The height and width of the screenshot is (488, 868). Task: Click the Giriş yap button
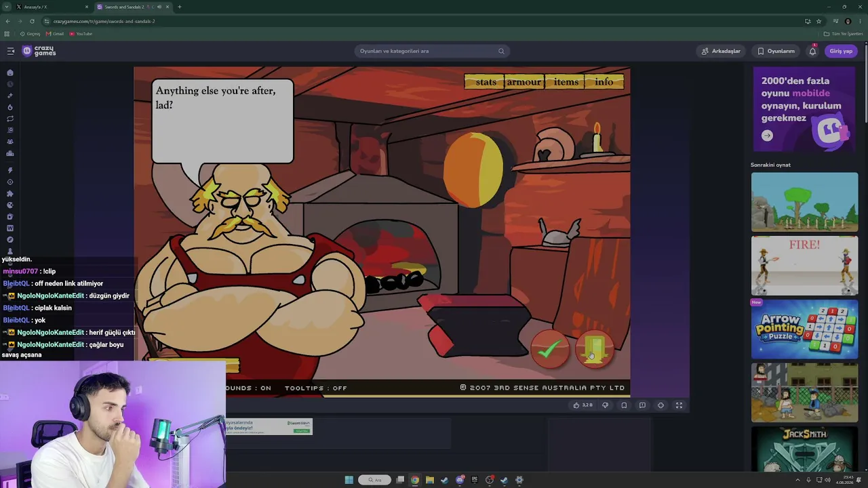[x=841, y=51]
